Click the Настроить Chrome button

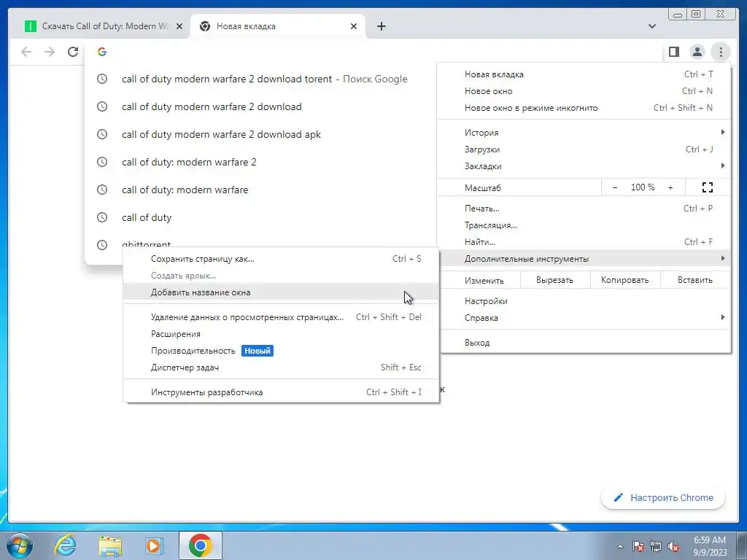point(663,497)
